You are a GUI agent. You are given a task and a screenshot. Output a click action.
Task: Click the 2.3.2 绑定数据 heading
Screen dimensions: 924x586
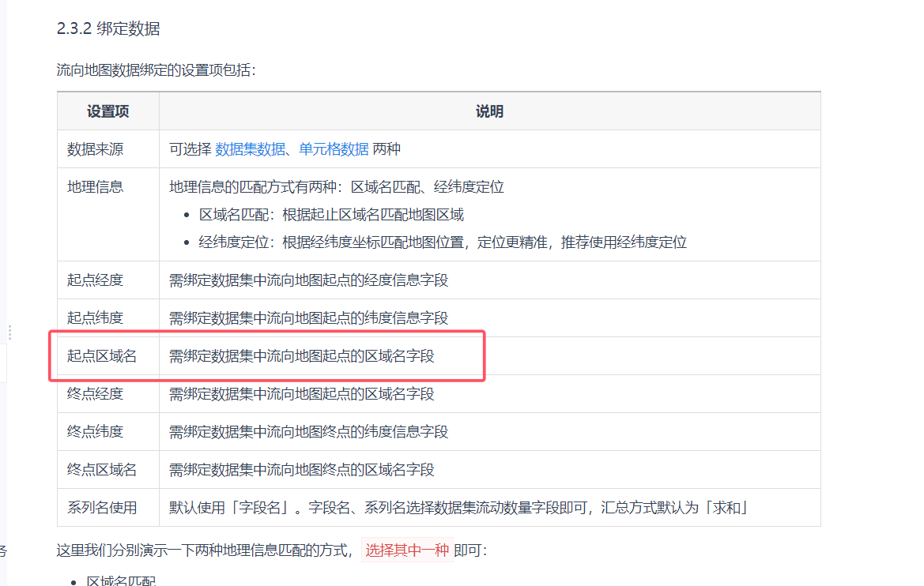[x=108, y=29]
